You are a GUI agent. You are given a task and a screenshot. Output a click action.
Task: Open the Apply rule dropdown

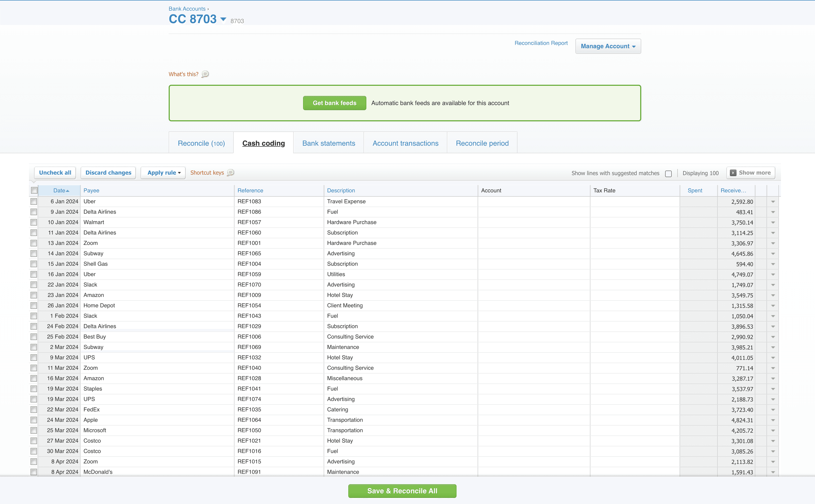[x=163, y=173]
